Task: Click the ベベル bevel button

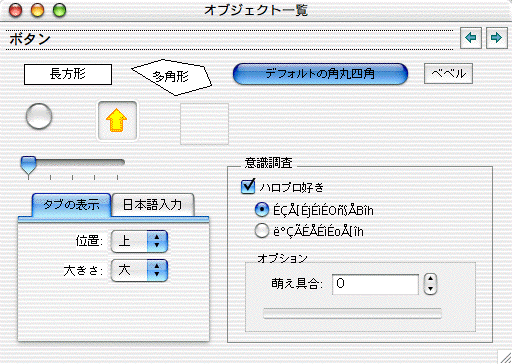Action: pos(448,73)
